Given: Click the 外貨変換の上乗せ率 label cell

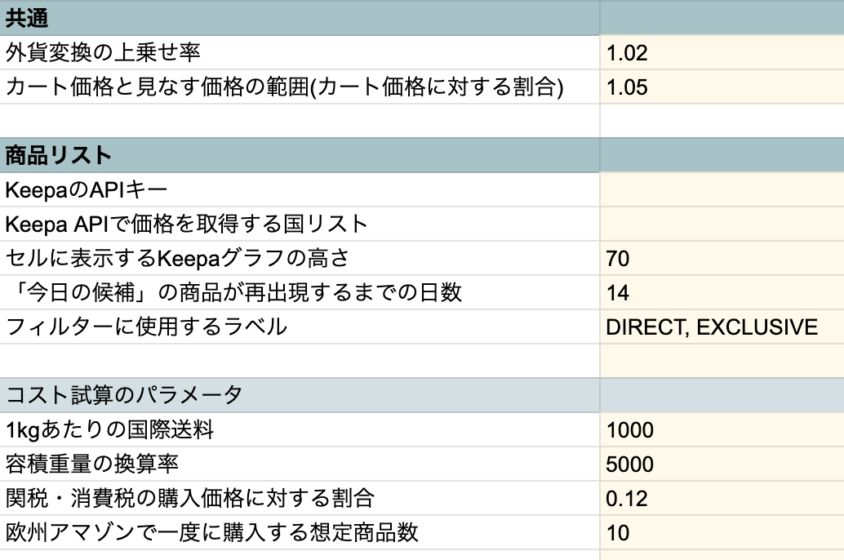Looking at the screenshot, I should pos(298,53).
